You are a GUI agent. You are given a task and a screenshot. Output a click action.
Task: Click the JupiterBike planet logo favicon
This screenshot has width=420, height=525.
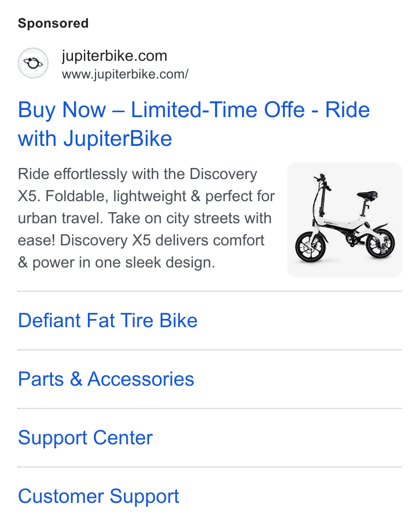tap(33, 63)
